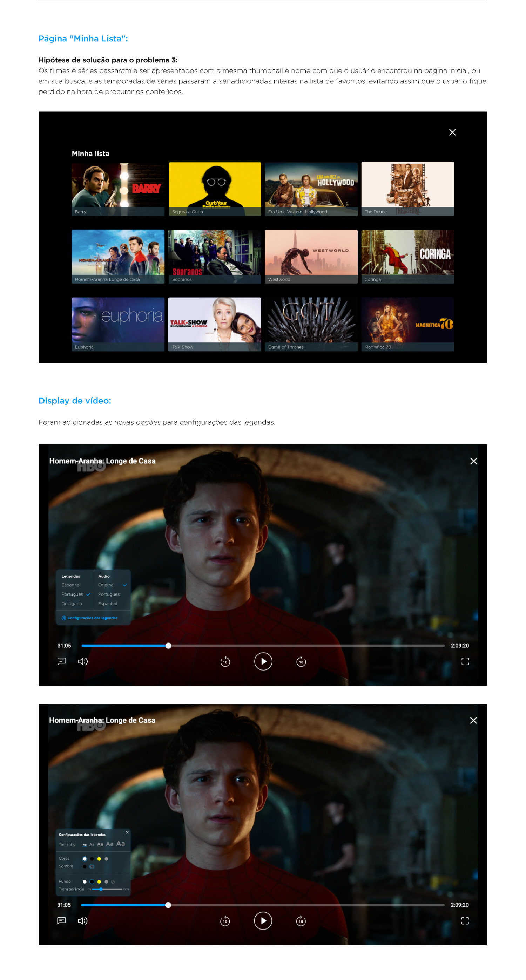Open The Deuce thumbnail
This screenshot has width=526, height=980.
click(x=407, y=189)
